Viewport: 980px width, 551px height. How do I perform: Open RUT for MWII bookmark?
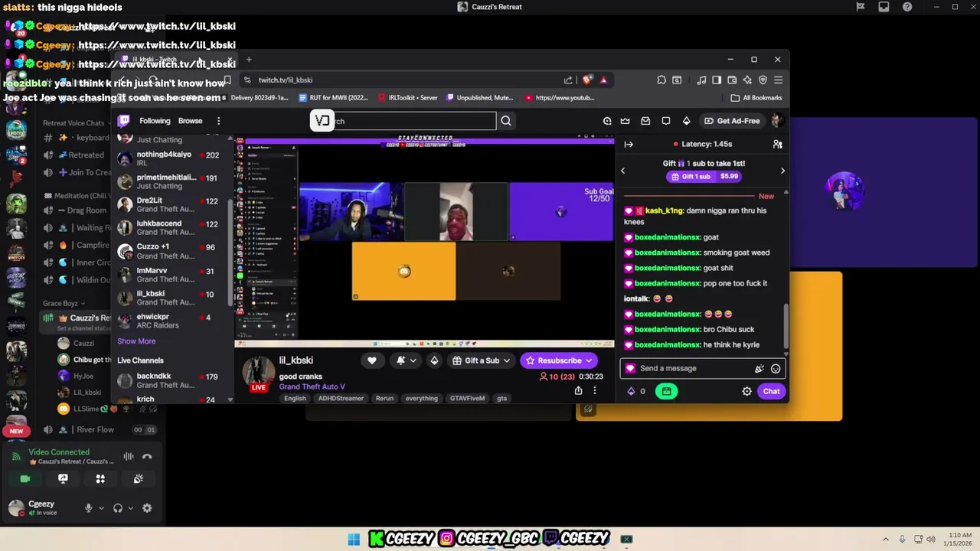(x=333, y=98)
